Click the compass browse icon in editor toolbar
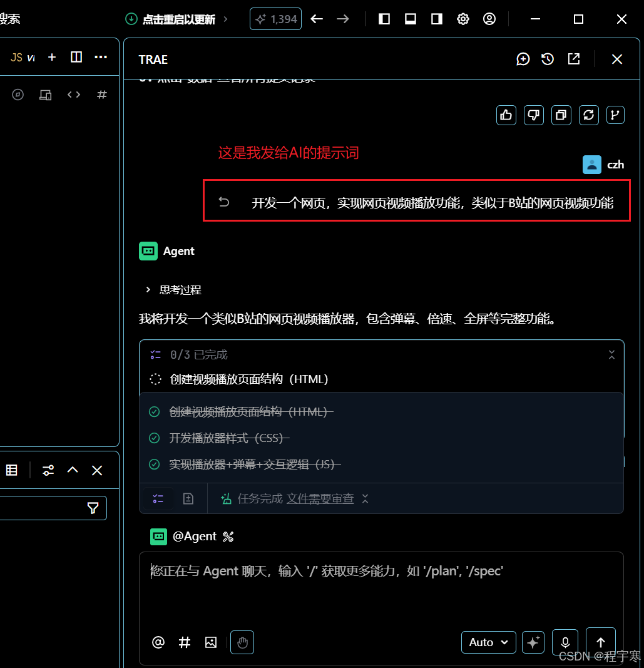The height and width of the screenshot is (668, 644). point(18,95)
